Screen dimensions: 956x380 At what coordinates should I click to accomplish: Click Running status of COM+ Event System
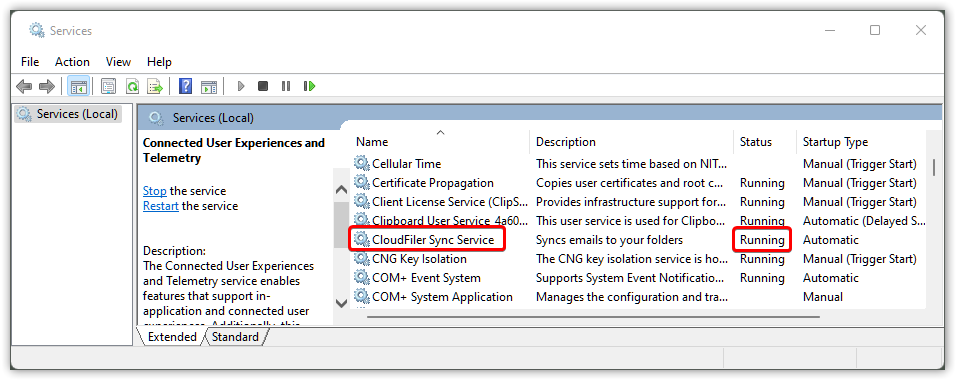[762, 278]
